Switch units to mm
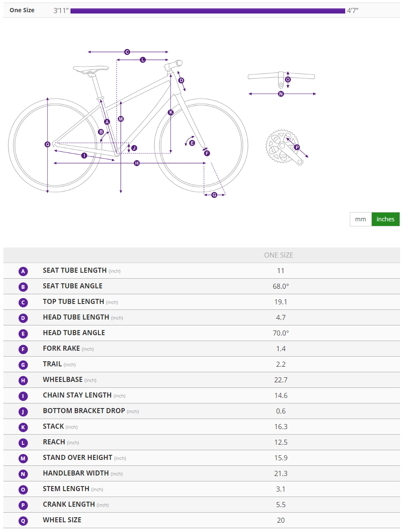 click(x=360, y=219)
